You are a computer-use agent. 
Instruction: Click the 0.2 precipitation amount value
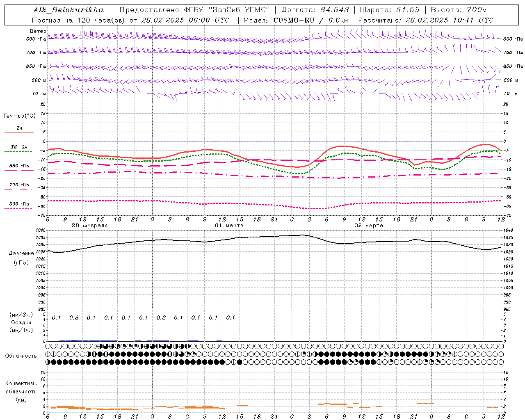click(x=161, y=317)
